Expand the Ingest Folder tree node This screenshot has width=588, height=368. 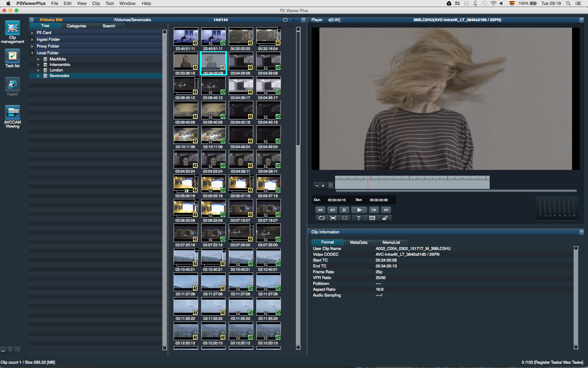pos(32,39)
